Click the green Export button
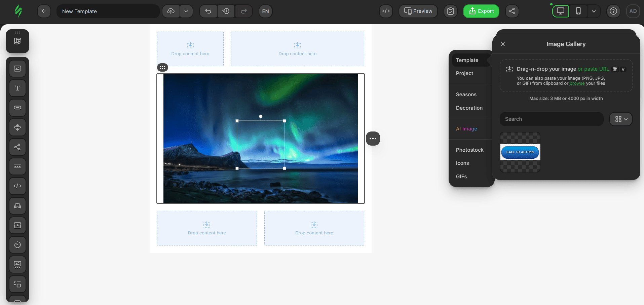Image resolution: width=644 pixels, height=305 pixels. tap(481, 11)
